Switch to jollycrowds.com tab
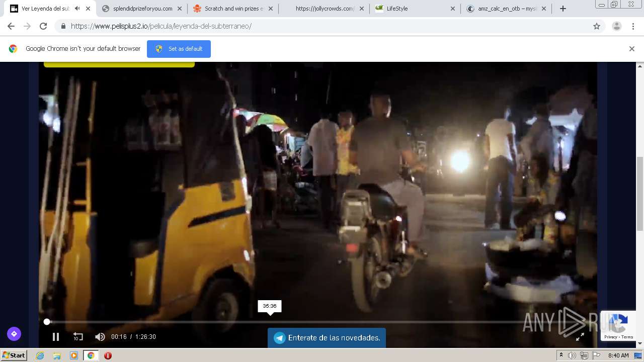 coord(325,9)
